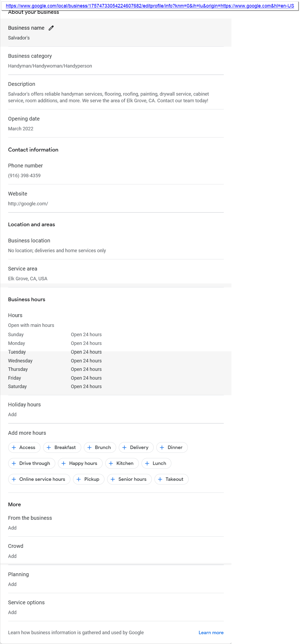
Task: Add Delivery hours with the plus chip
Action: point(136,447)
